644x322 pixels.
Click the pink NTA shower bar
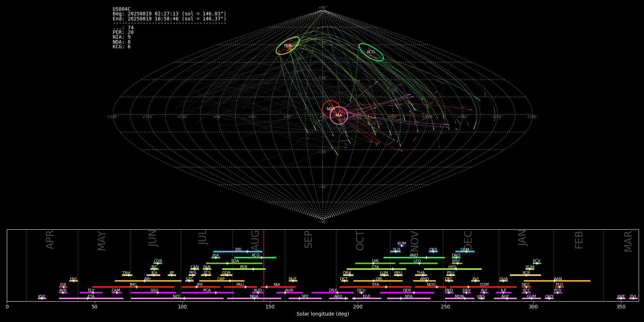pyautogui.click(x=409, y=298)
